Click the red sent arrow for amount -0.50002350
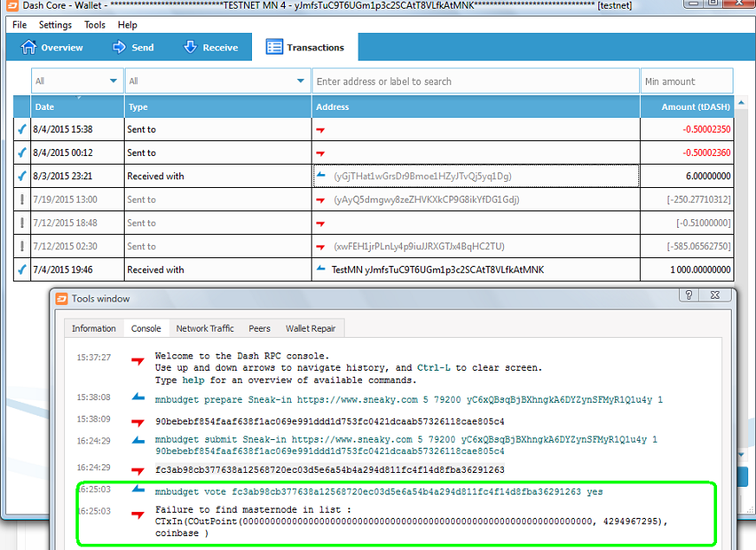 pos(320,130)
